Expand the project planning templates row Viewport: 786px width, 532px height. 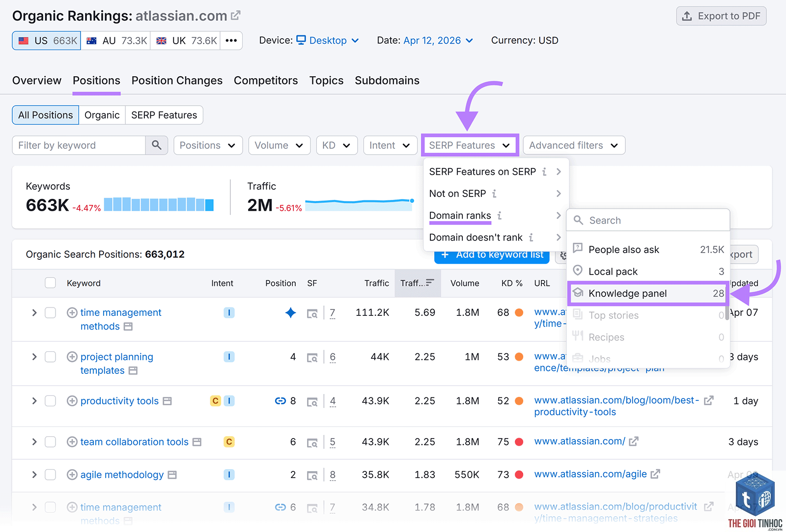click(34, 357)
